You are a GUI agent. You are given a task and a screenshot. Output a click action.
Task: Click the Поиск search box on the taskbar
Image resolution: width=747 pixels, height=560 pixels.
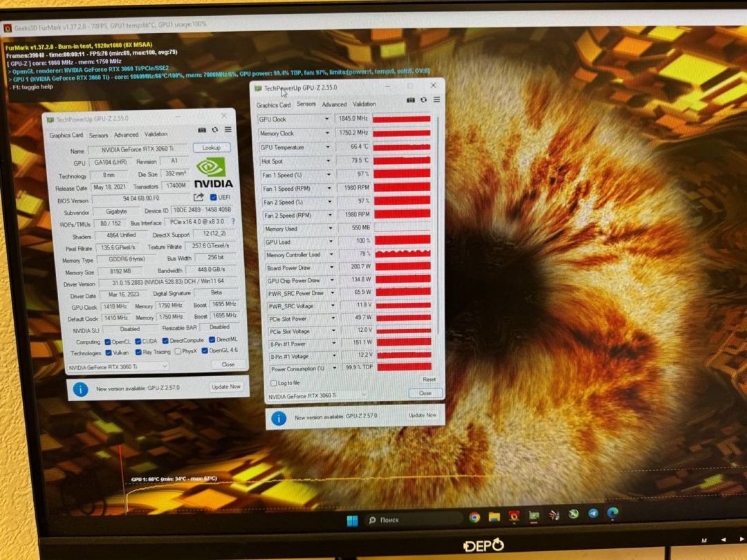click(414, 519)
